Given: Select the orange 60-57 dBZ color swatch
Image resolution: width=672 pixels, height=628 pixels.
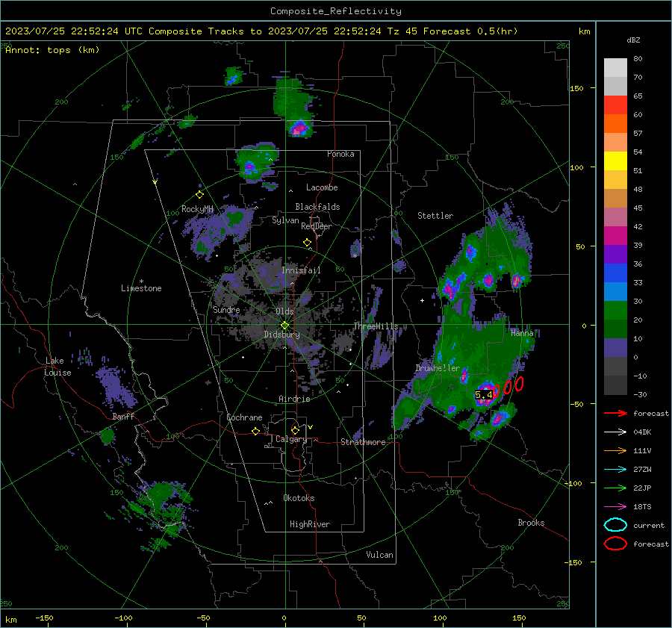Looking at the screenshot, I should point(615,124).
